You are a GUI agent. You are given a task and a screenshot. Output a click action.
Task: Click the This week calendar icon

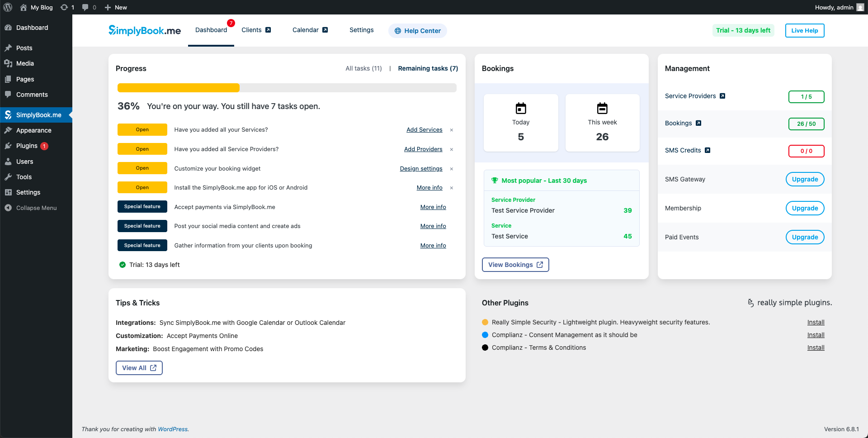tap(602, 108)
